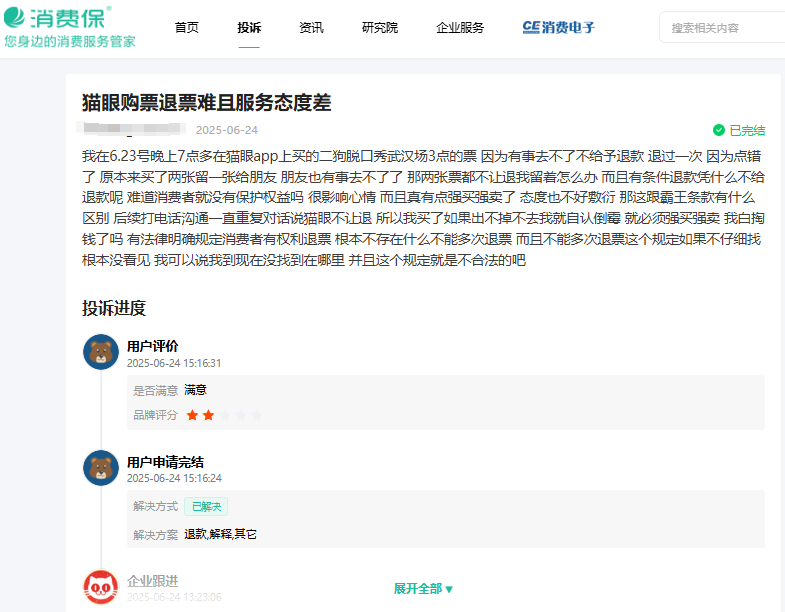Select the 投诉 nav tab
The image size is (785, 612).
249,28
